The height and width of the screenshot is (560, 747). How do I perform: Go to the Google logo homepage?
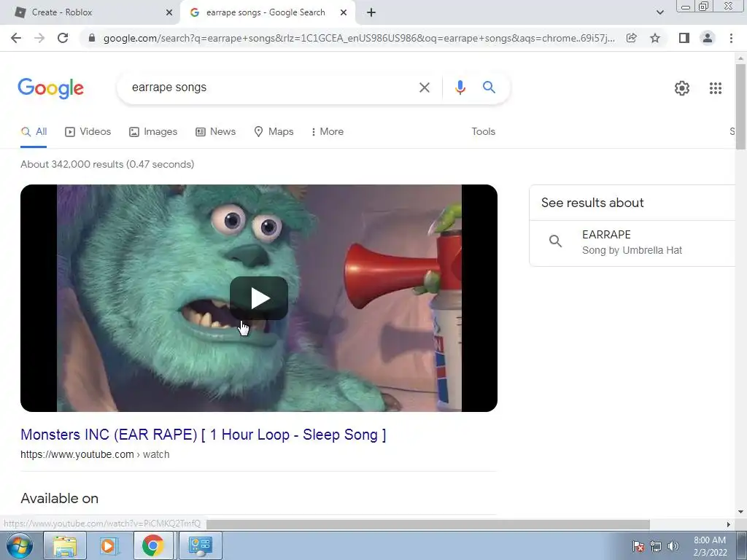tap(51, 88)
